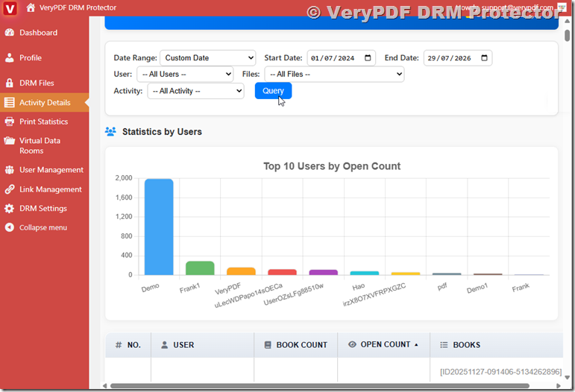Click the Activity Details list icon
The image size is (575, 392).
coord(10,103)
